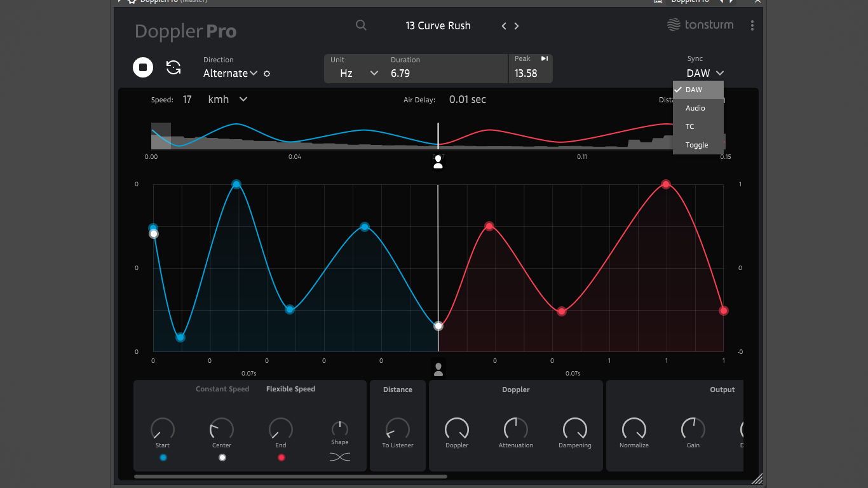Click the horizontal scrollbar at bottom
Image resolution: width=868 pixels, height=488 pixels.
290,477
